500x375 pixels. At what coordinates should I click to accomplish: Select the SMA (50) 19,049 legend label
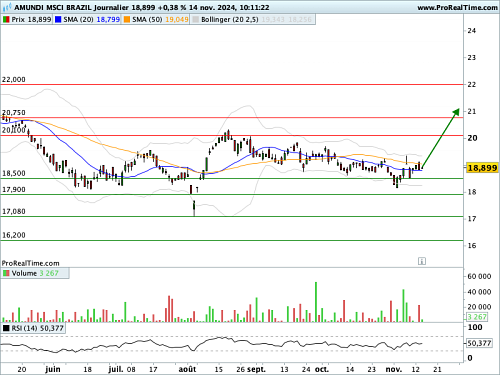(160, 20)
